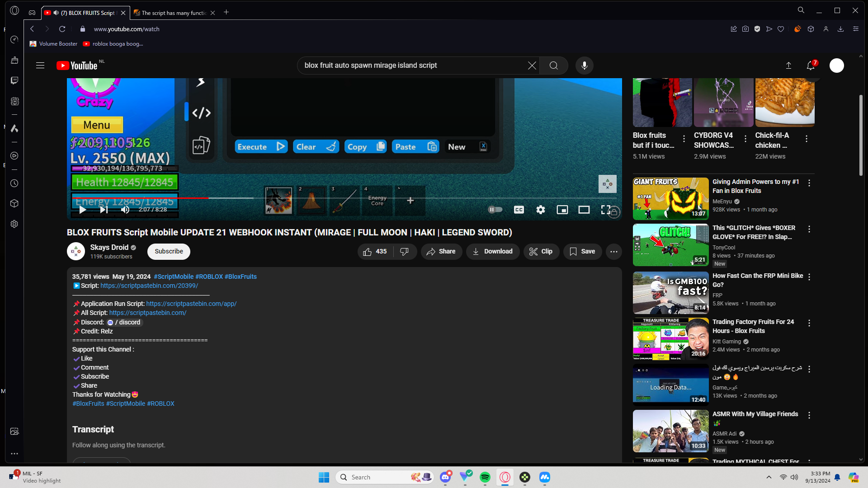This screenshot has width=868, height=488.
Task: Open the YouTube upload video icon
Action: pyautogui.click(x=788, y=66)
